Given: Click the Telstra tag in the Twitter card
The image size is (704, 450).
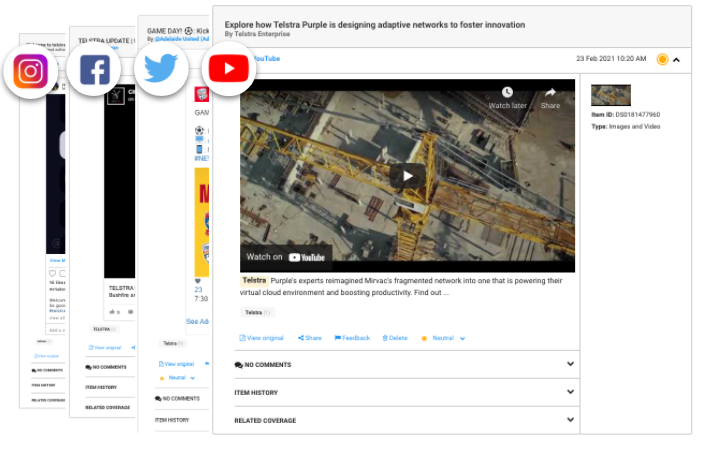Looking at the screenshot, I should 172,343.
